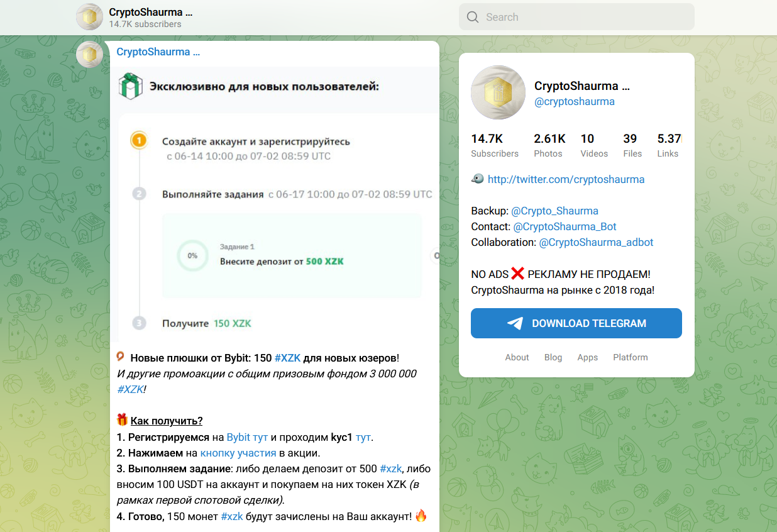
Task: Open the Apps footer link
Action: [x=588, y=357]
